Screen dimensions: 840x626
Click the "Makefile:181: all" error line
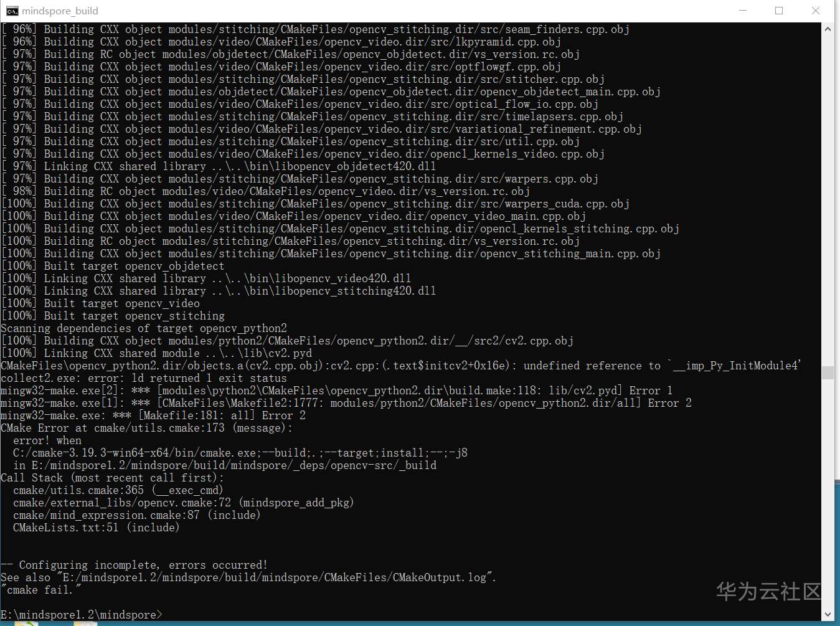(153, 415)
